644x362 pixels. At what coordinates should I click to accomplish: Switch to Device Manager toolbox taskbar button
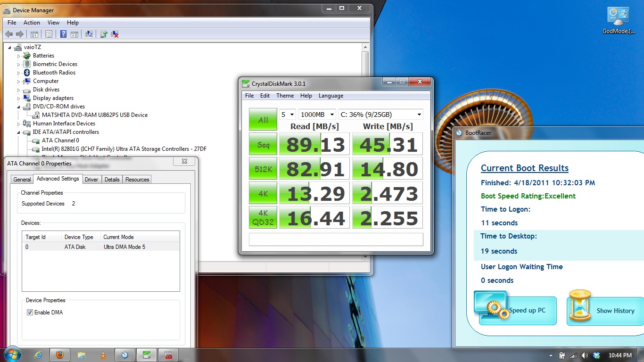(168, 355)
